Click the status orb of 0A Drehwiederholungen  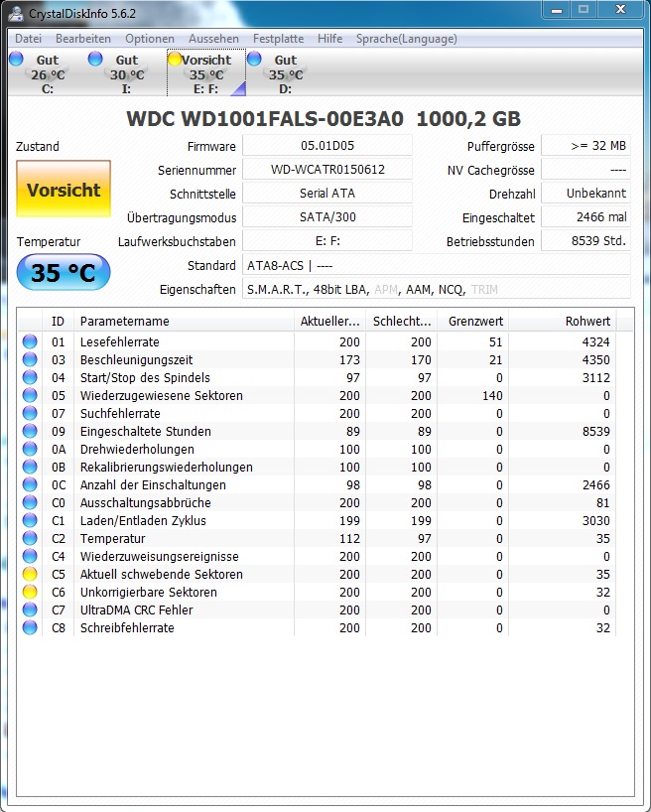[x=30, y=449]
